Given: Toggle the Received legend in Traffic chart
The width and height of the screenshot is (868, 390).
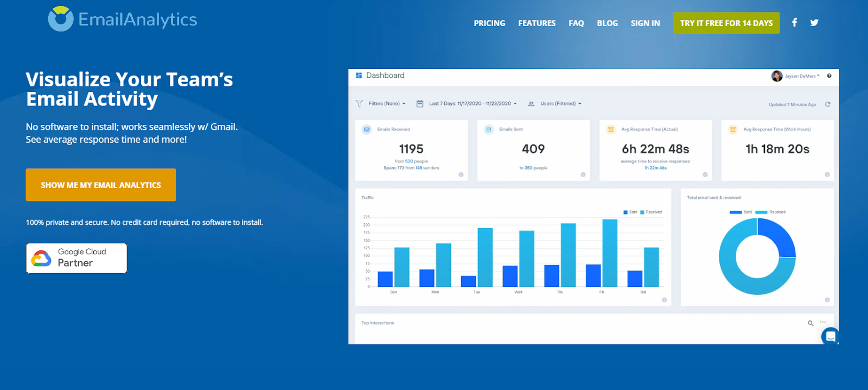Looking at the screenshot, I should click(x=651, y=212).
